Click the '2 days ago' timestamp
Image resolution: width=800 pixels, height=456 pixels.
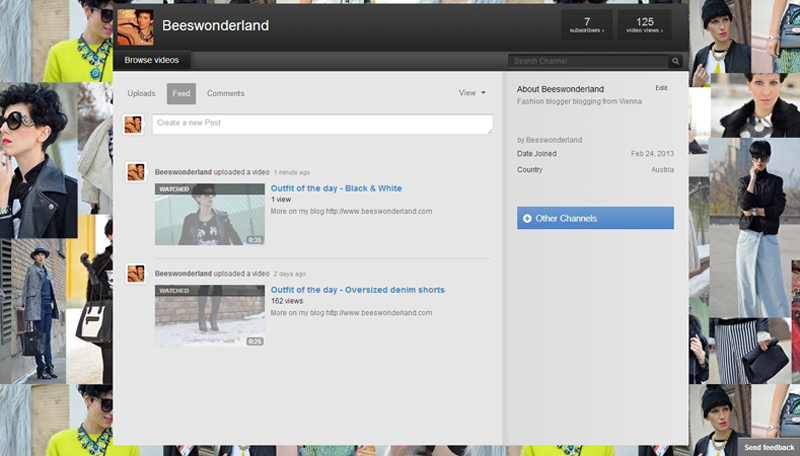tap(289, 274)
